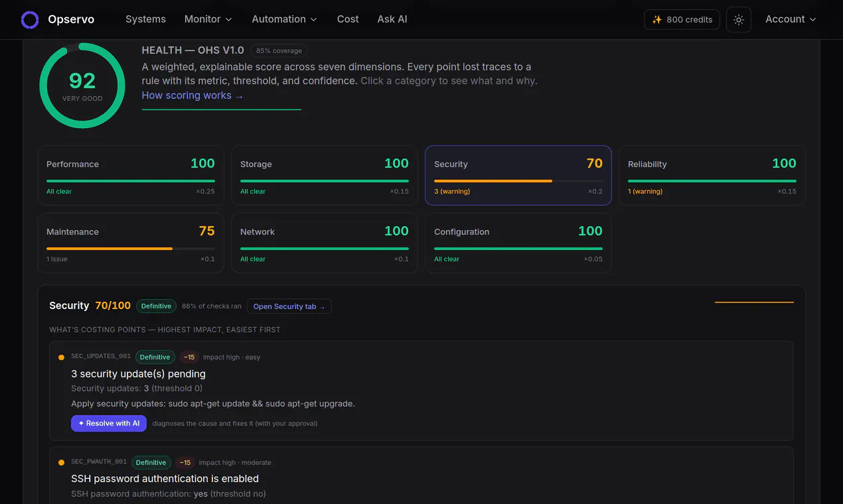Click the orange dot beside SEC_UPDATES_001
This screenshot has width=843, height=504.
click(x=61, y=357)
